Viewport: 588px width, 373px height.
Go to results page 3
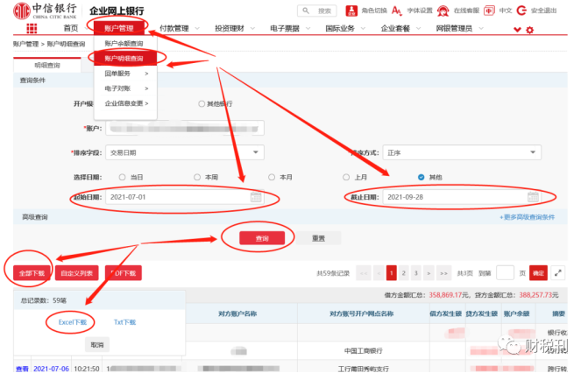tap(416, 273)
